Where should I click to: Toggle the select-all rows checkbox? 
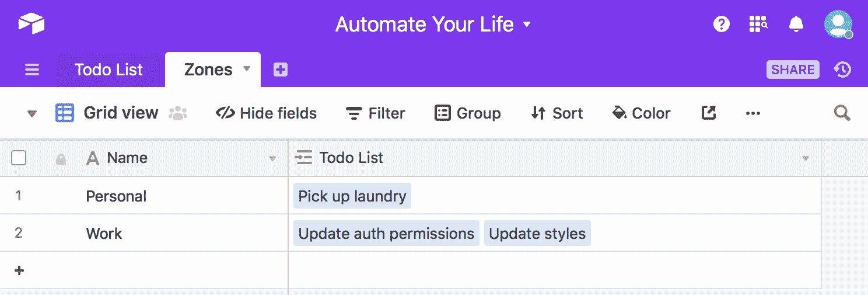point(19,158)
